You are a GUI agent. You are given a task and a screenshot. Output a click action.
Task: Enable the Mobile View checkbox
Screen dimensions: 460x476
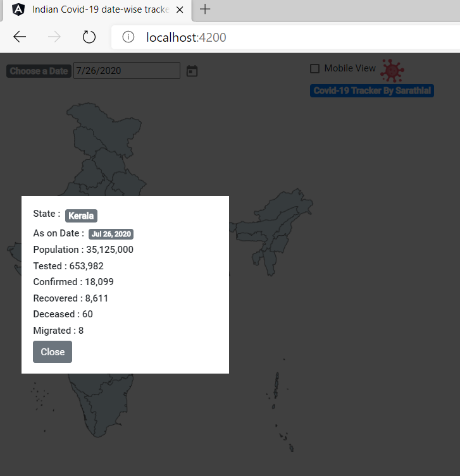point(314,69)
